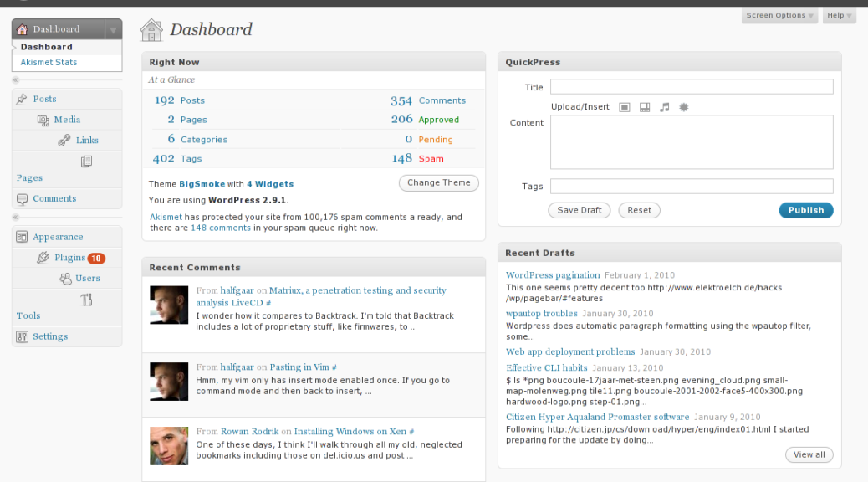Click the Dashboard home icon in sidebar
The image size is (868, 482).
22,29
